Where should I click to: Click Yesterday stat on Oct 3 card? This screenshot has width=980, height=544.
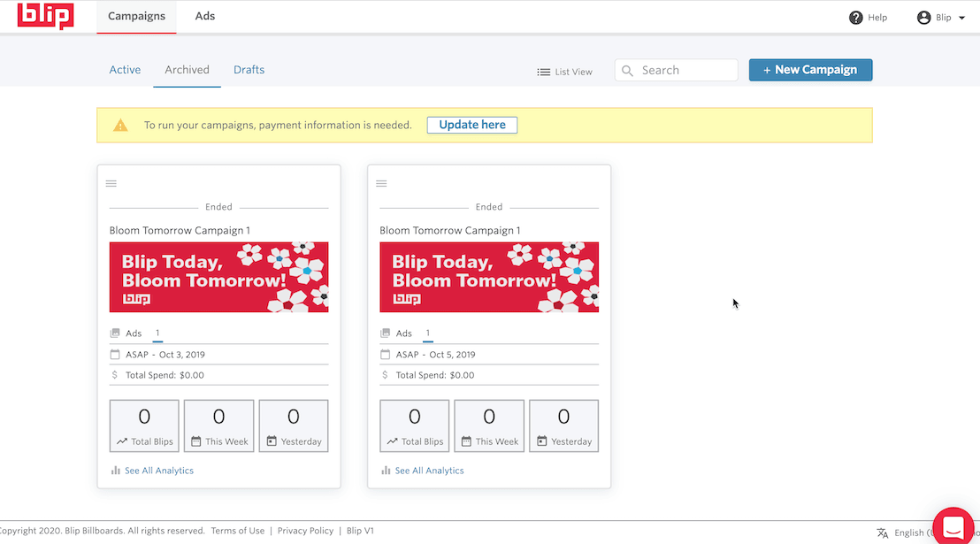point(294,425)
